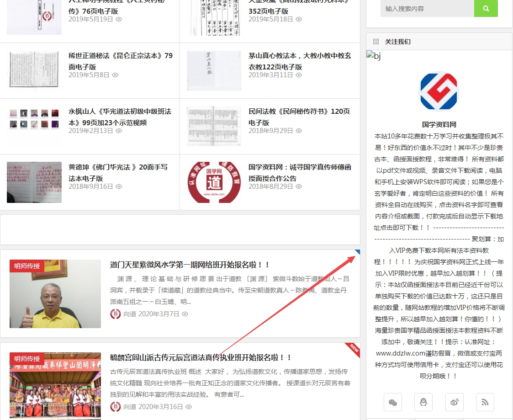
Task: Click the blue corner ribbon on 道门天星 card
Action: tap(356, 252)
